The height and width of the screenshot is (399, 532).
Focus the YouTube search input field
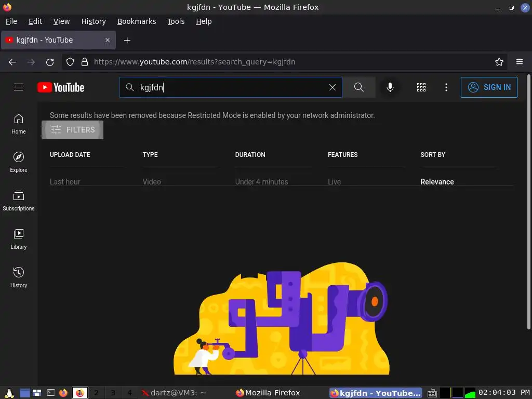(x=231, y=87)
